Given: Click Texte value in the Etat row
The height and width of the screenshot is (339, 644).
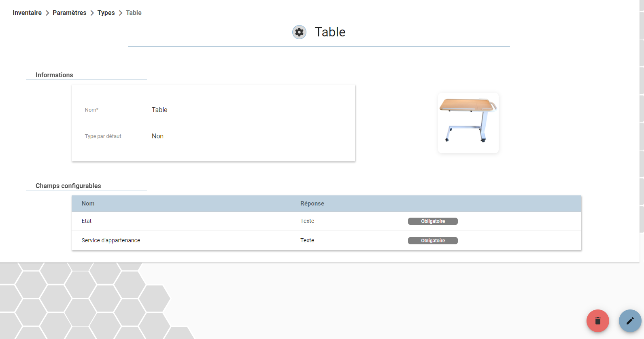Looking at the screenshot, I should click(x=307, y=221).
